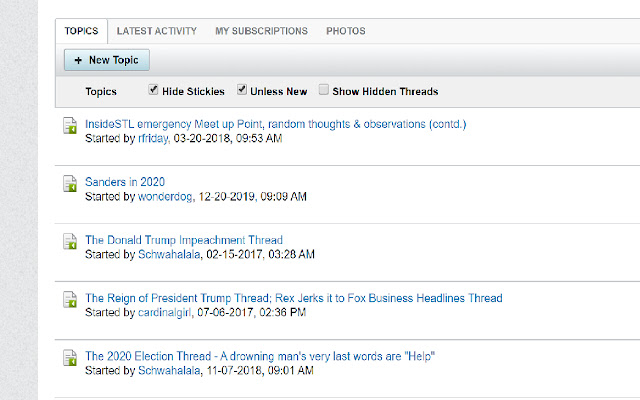
Task: Open The 2020 Election Thread link
Action: tap(260, 356)
